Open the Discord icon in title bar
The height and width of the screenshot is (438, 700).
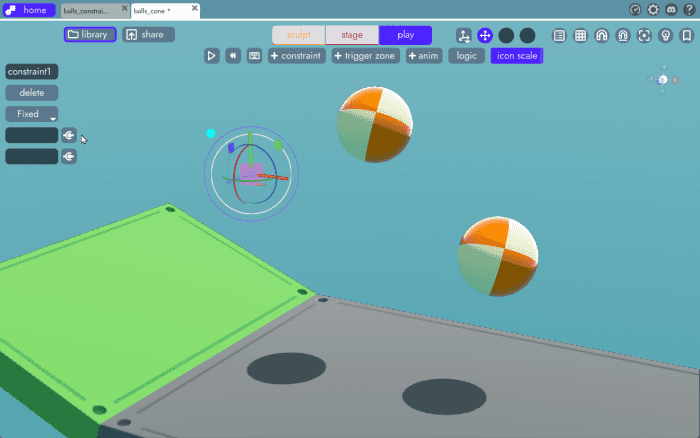pos(670,10)
